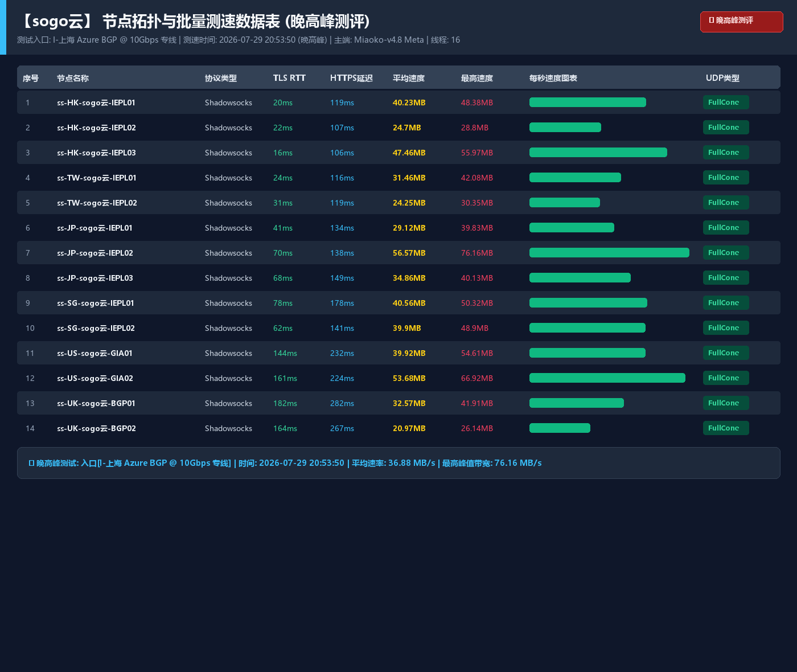Click the 76.16MB max speed value
The width and height of the screenshot is (797, 672).
click(x=477, y=253)
